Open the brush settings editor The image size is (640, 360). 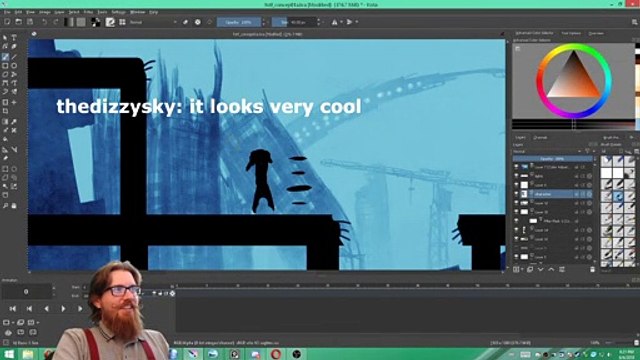(110, 22)
